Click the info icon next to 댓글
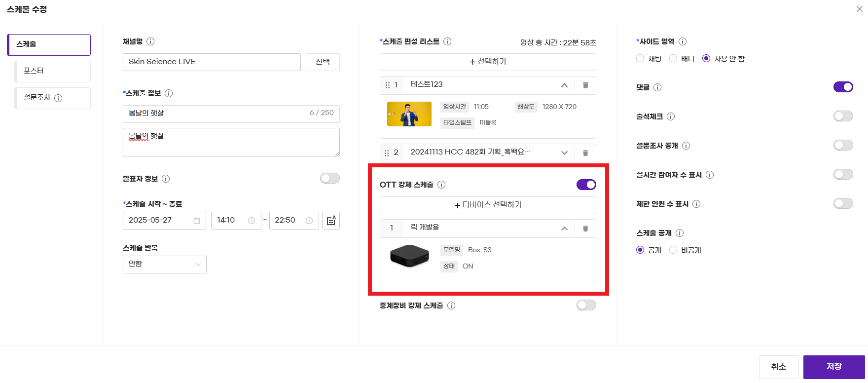 657,87
